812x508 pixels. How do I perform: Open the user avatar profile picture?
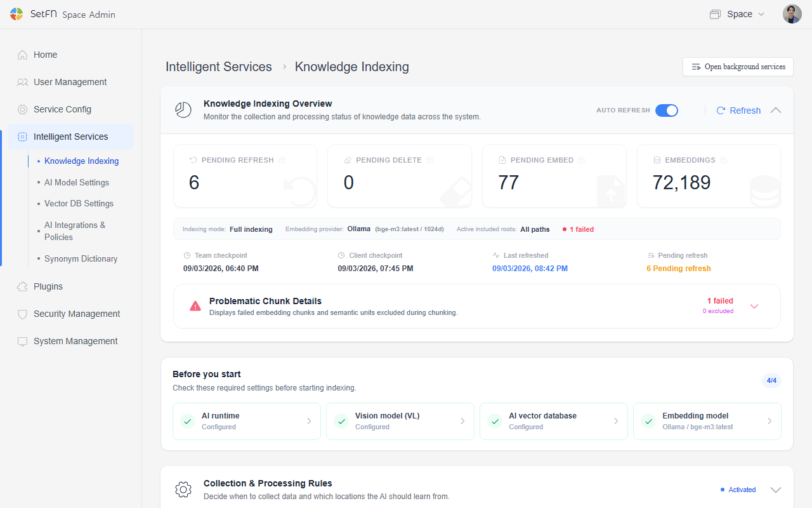click(x=792, y=14)
